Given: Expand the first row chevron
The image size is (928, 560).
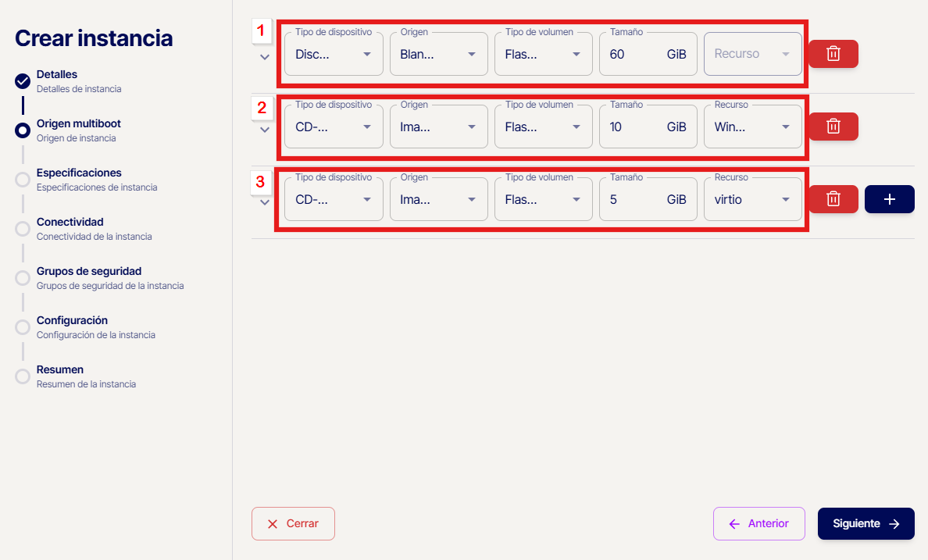Looking at the screenshot, I should click(x=265, y=57).
